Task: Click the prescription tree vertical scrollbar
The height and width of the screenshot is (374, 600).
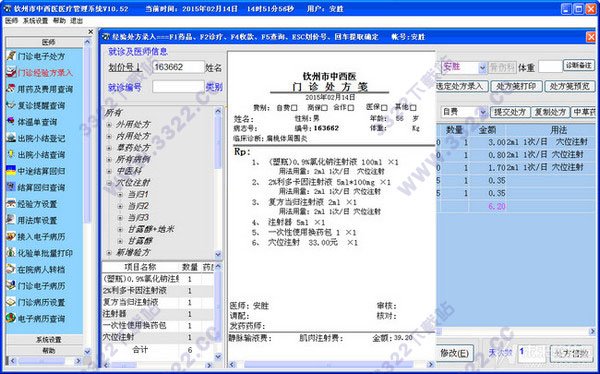Action: (x=218, y=183)
